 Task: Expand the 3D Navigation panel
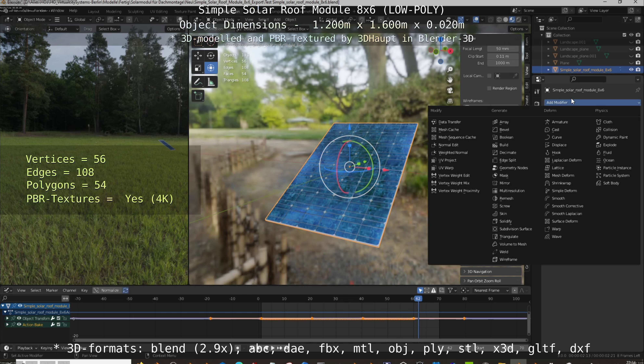point(479,272)
